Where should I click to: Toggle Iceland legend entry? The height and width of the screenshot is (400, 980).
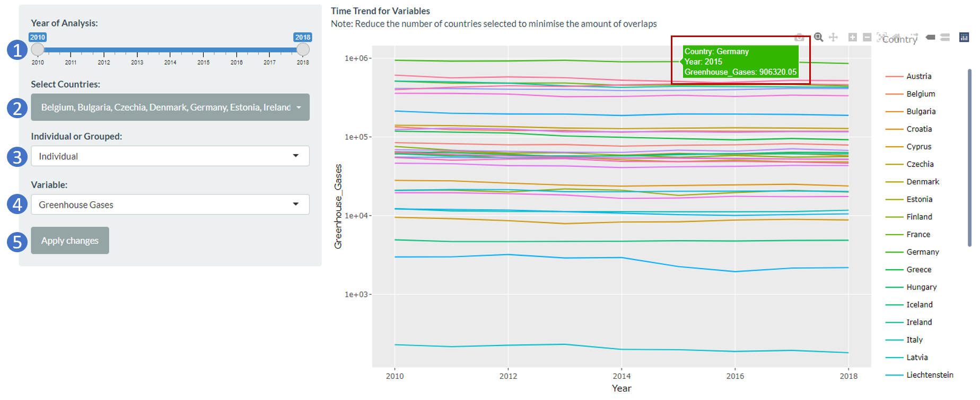click(919, 305)
